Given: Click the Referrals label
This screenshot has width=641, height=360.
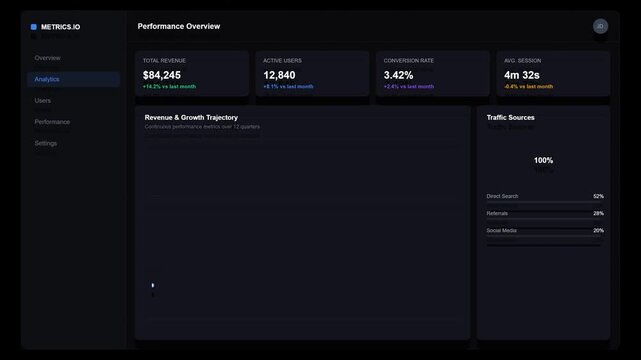Looking at the screenshot, I should tap(497, 213).
